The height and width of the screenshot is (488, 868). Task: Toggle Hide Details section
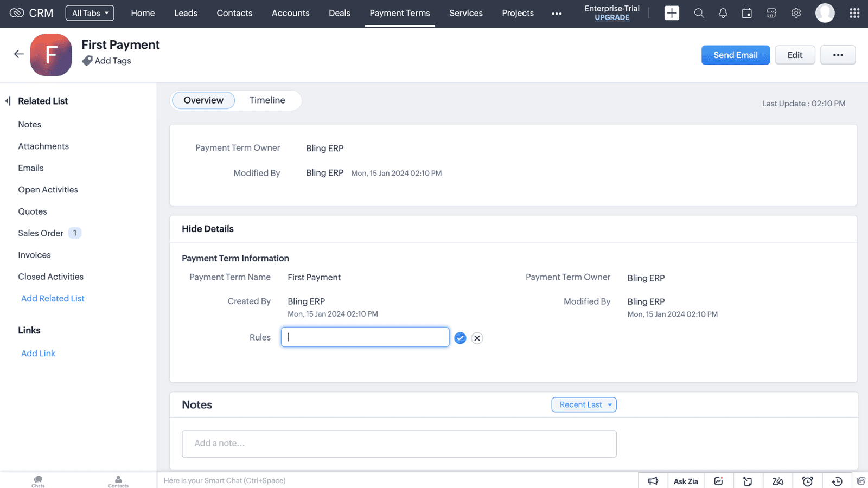[x=208, y=229]
